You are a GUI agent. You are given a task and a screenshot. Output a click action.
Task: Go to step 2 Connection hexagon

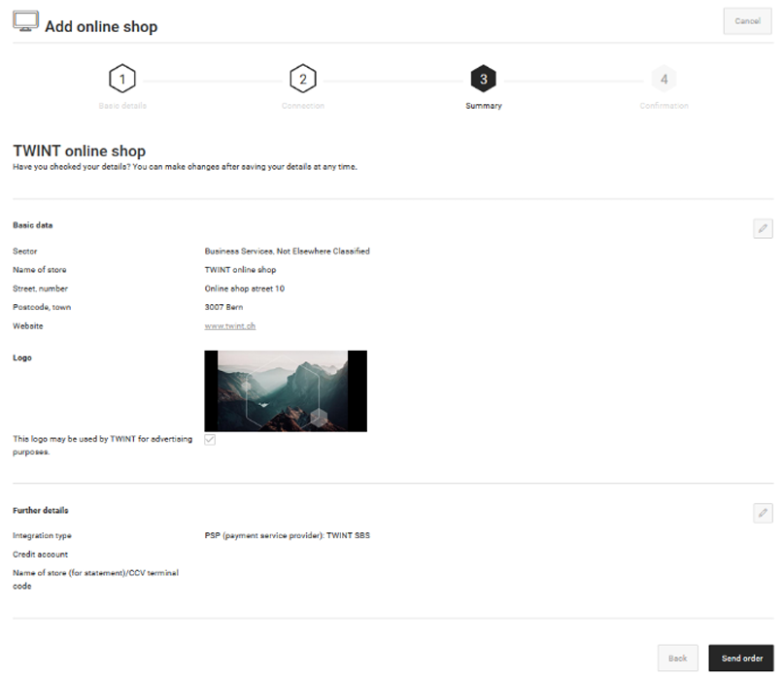coord(303,79)
